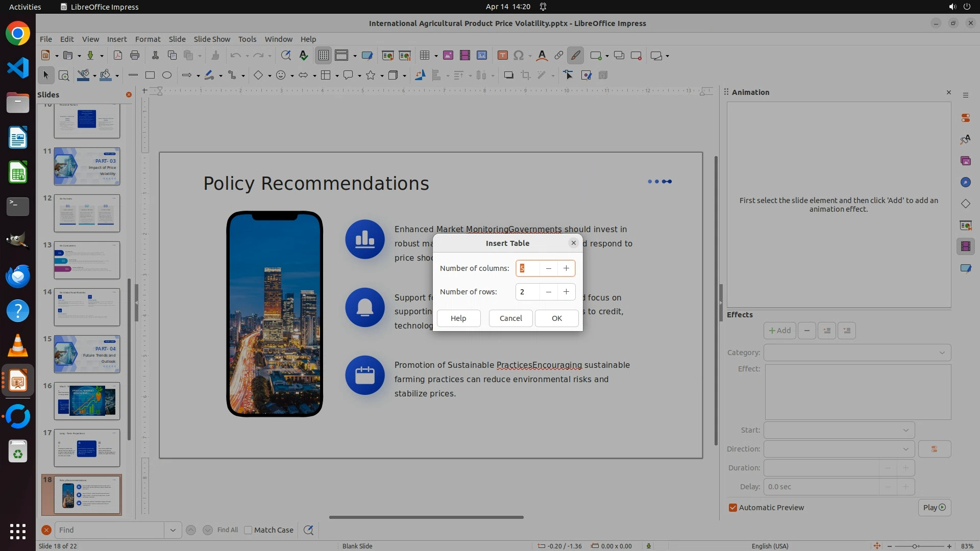Click the Insert Table toolbar icon
The image size is (980, 551).
424,56
